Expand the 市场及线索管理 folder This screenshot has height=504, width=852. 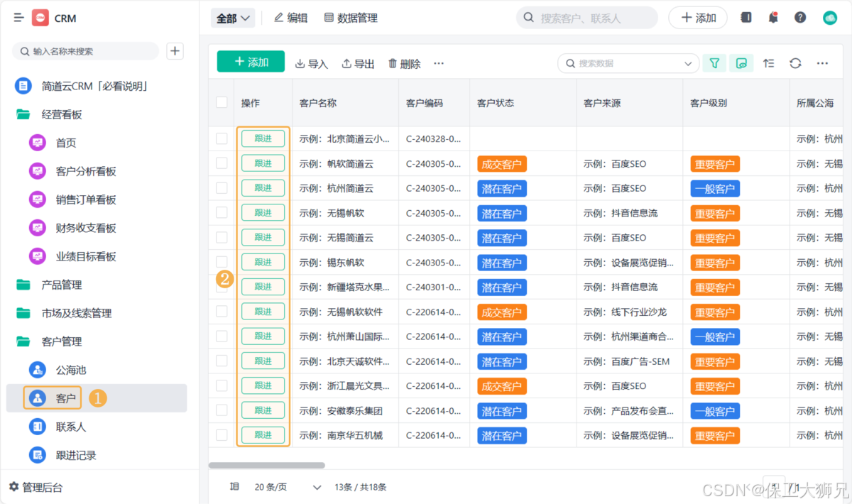pyautogui.click(x=77, y=313)
